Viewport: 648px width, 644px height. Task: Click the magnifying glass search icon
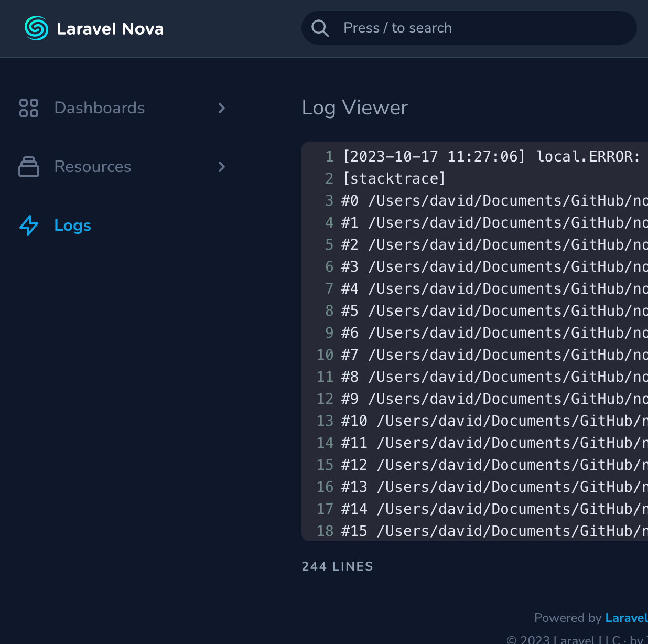(x=320, y=28)
